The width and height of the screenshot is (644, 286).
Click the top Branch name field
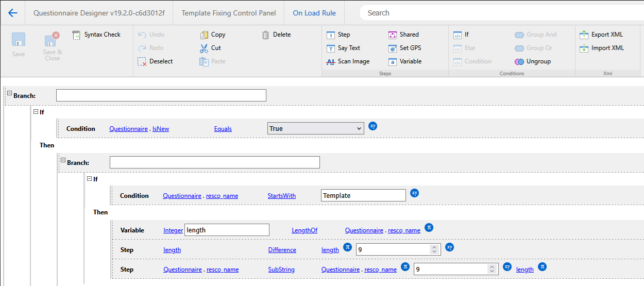coord(161,95)
